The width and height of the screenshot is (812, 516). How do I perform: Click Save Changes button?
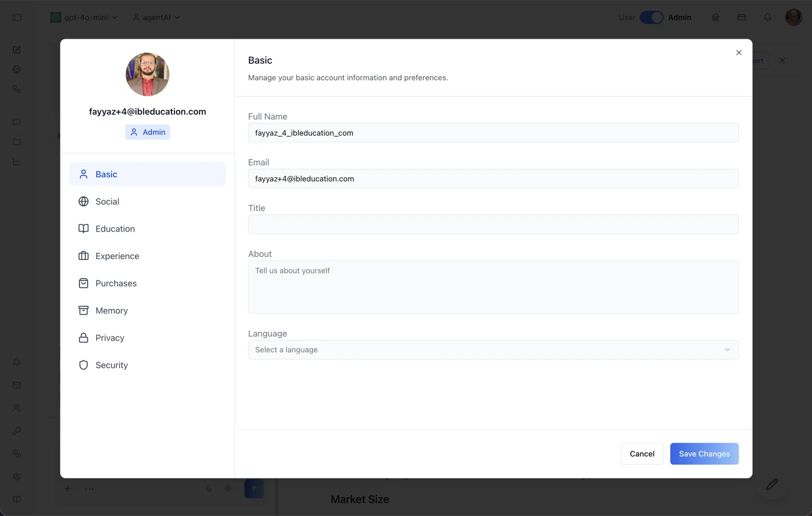point(704,454)
